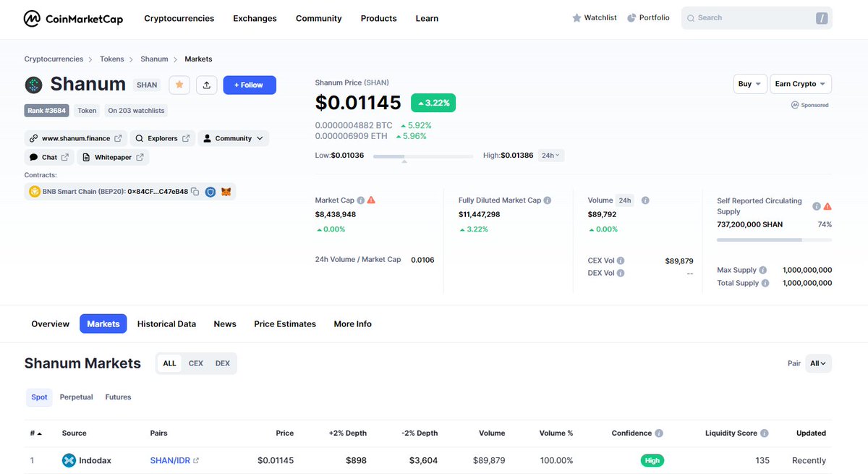
Task: Click the CoinMarketCap logo
Action: coord(73,19)
